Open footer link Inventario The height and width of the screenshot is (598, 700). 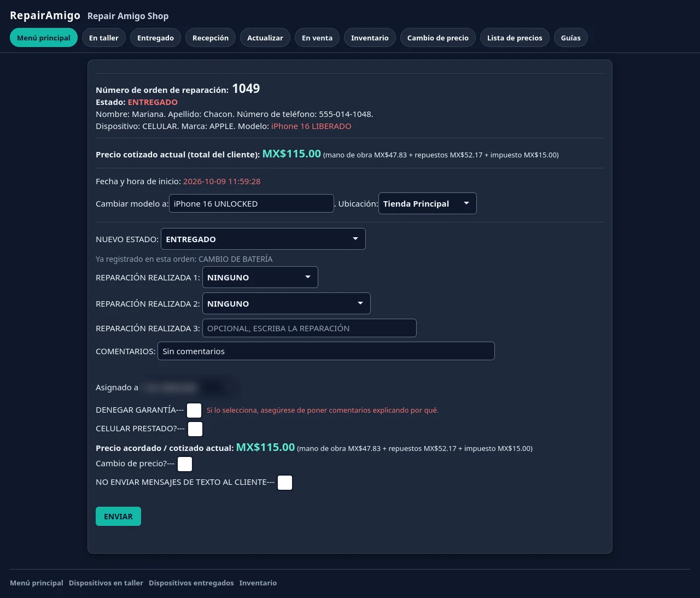tap(258, 583)
